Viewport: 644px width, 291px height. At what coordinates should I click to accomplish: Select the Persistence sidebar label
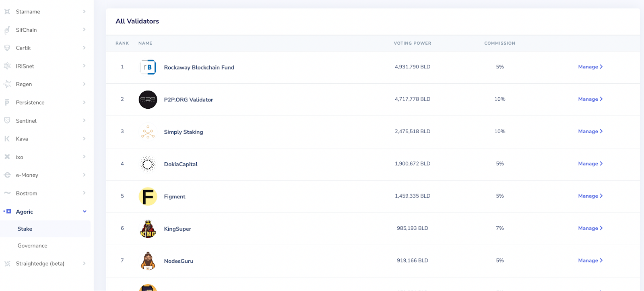[x=30, y=103]
